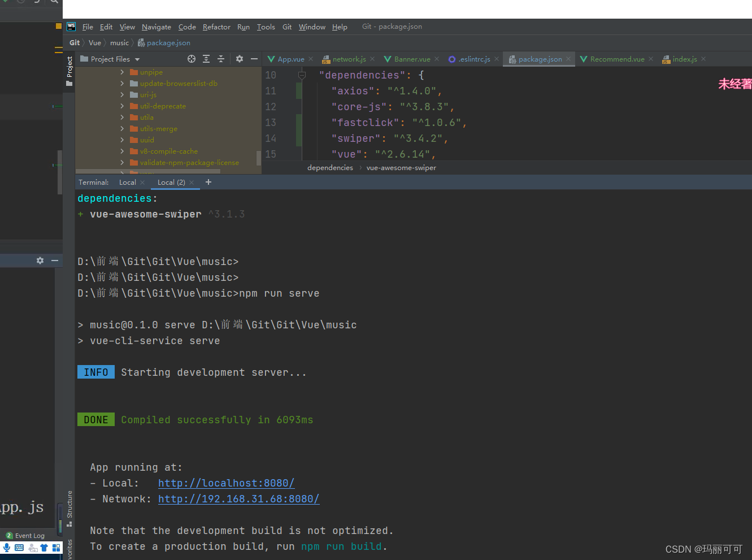Close the network.js editor tab
This screenshot has width=752, height=560.
click(x=372, y=59)
